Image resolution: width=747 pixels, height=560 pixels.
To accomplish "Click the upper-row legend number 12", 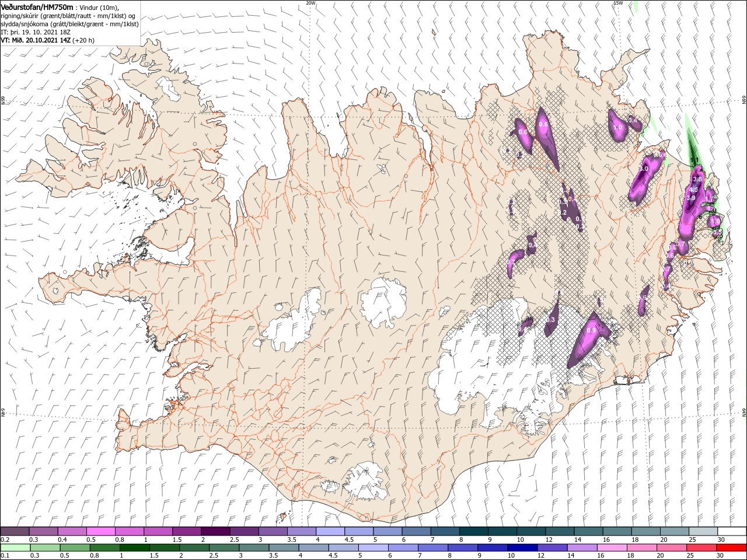I will point(550,540).
